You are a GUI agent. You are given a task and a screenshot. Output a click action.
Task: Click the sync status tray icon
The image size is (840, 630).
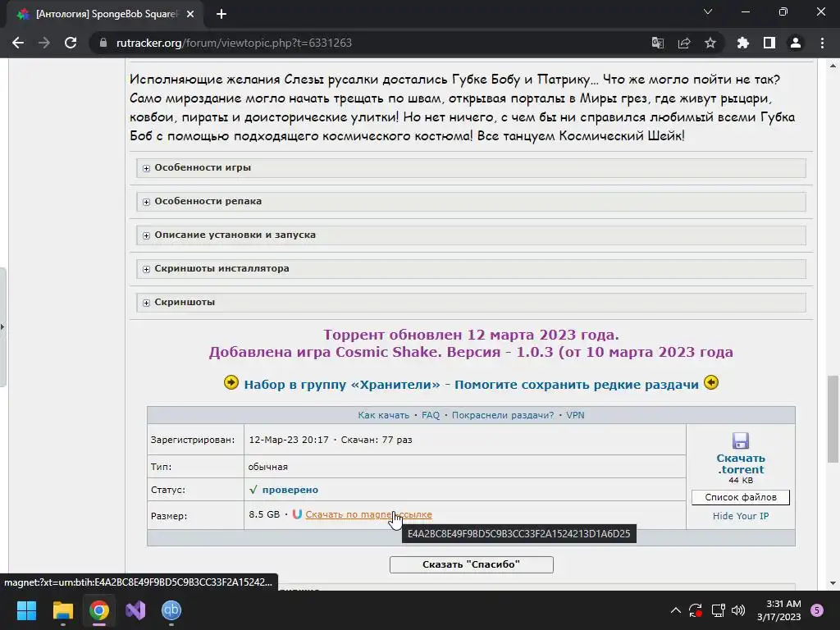pos(696,610)
